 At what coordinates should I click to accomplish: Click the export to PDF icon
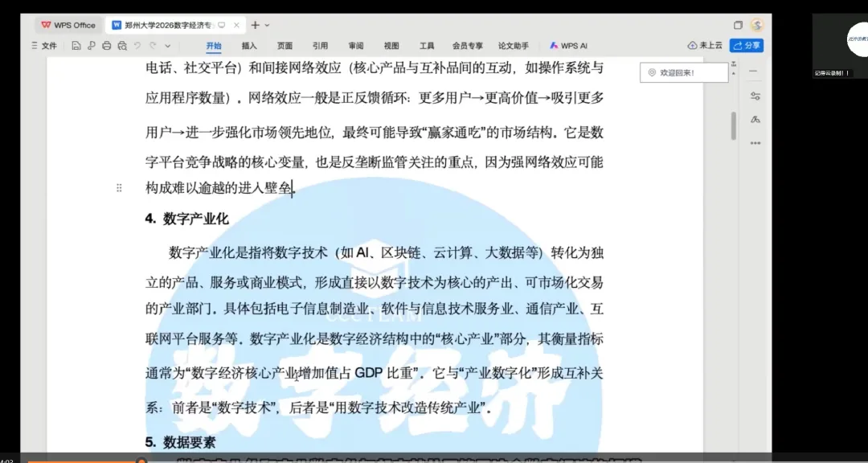[x=92, y=46]
